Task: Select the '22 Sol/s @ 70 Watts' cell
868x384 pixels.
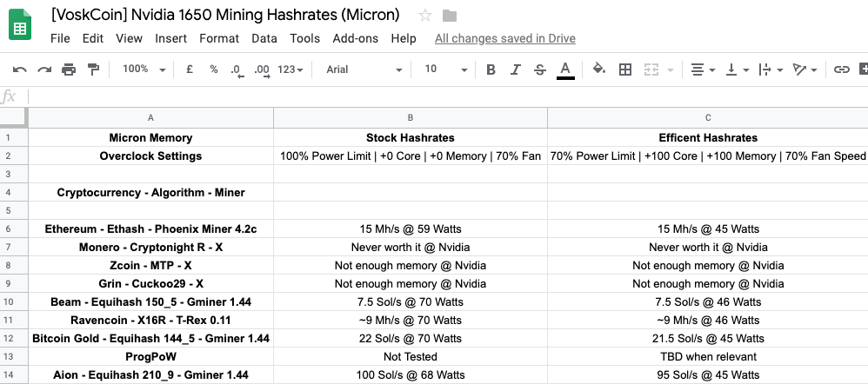Action: (x=411, y=339)
